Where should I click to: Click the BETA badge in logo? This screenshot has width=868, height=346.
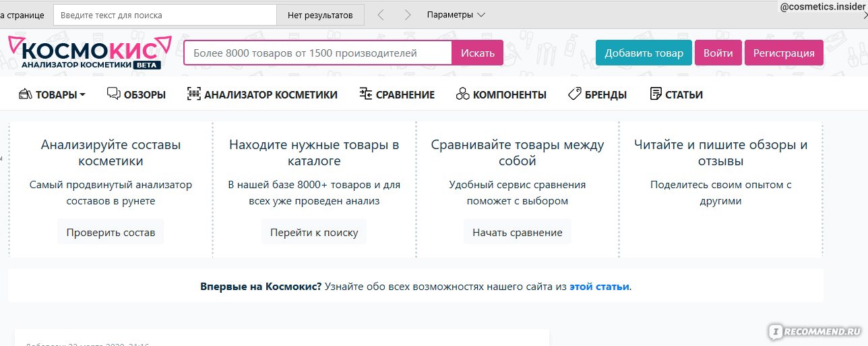(x=147, y=65)
